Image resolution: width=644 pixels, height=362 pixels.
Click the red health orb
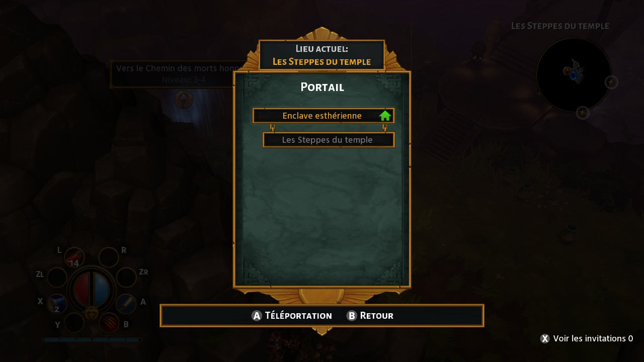(82, 289)
